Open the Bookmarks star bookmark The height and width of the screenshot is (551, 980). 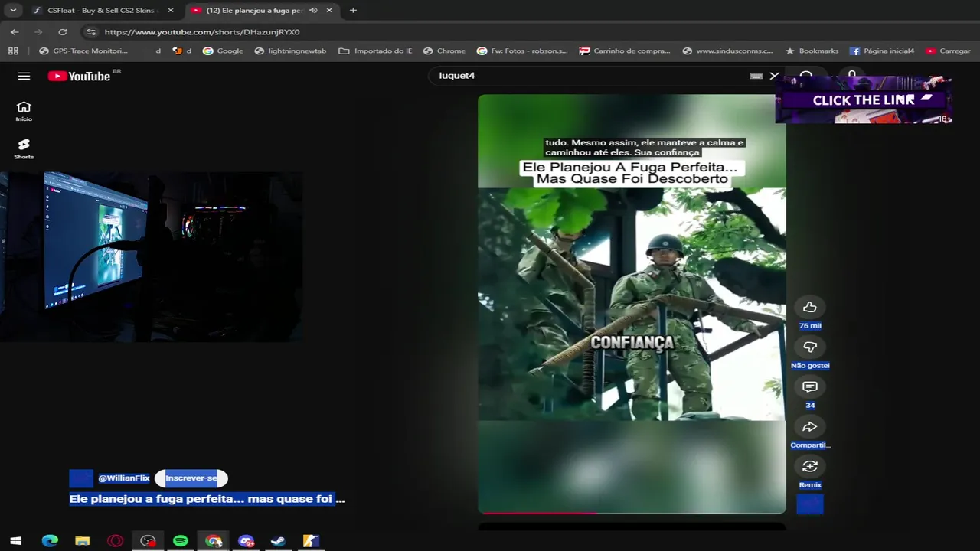coord(812,51)
